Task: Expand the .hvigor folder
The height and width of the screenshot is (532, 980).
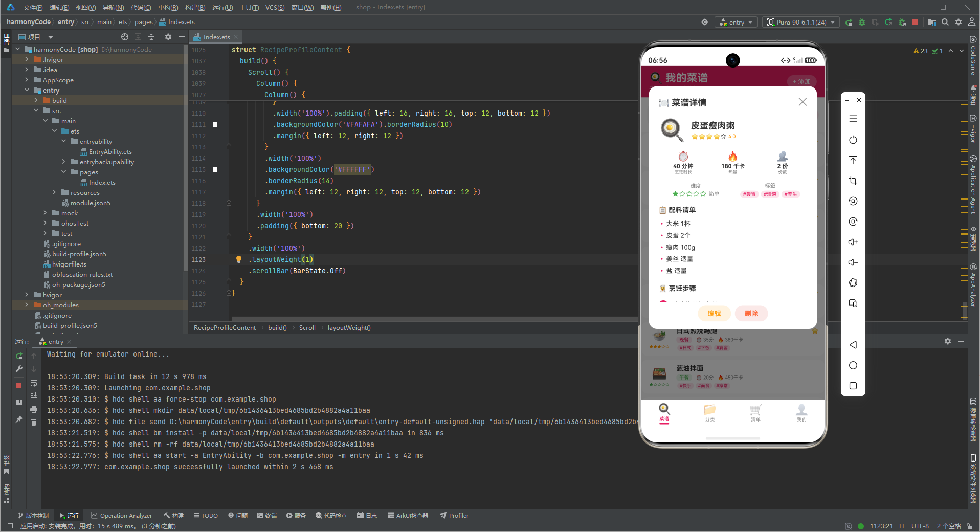Action: point(27,59)
